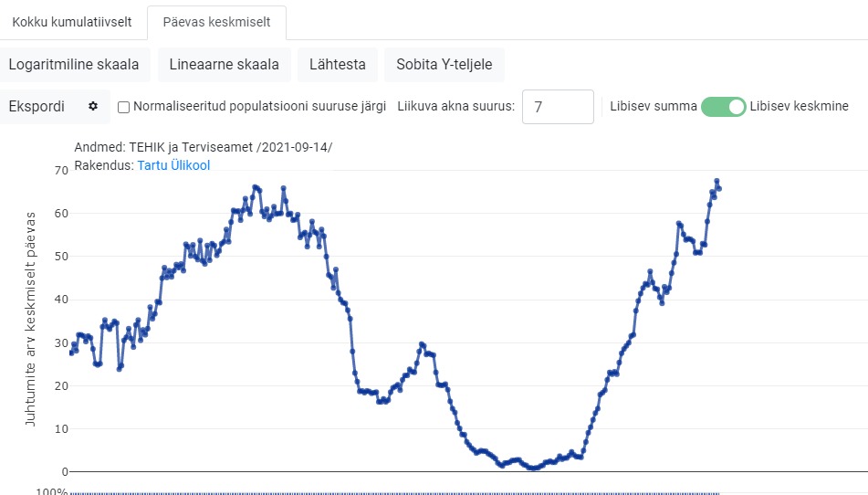Open the Ekspordi gear icon
The image size is (868, 495).
pos(92,106)
